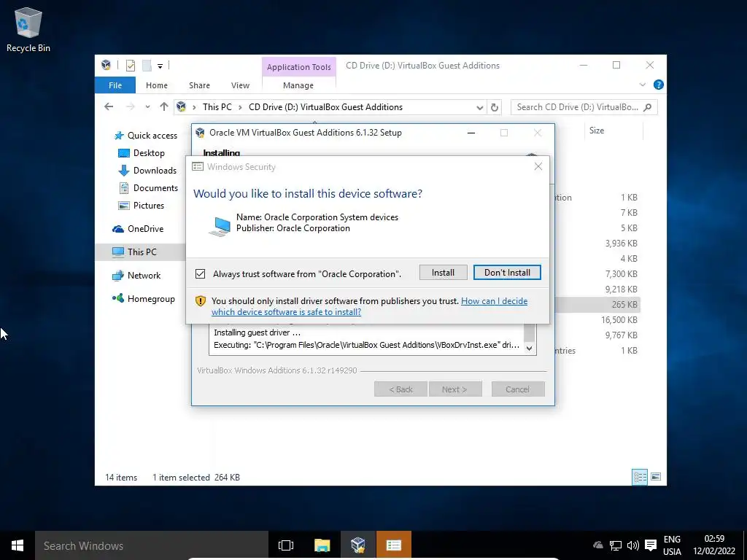Image resolution: width=747 pixels, height=560 pixels.
Task: Sort files by the Size column header
Action: coord(613,131)
